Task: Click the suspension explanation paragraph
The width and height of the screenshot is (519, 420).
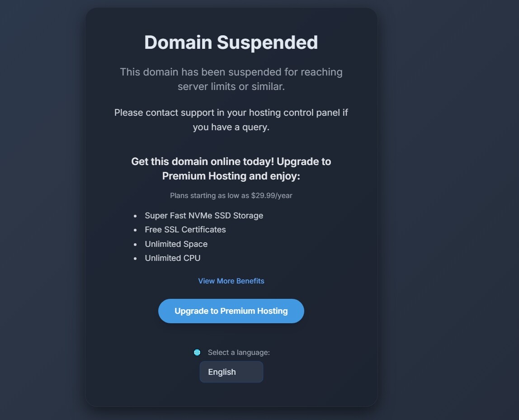Action: point(231,79)
